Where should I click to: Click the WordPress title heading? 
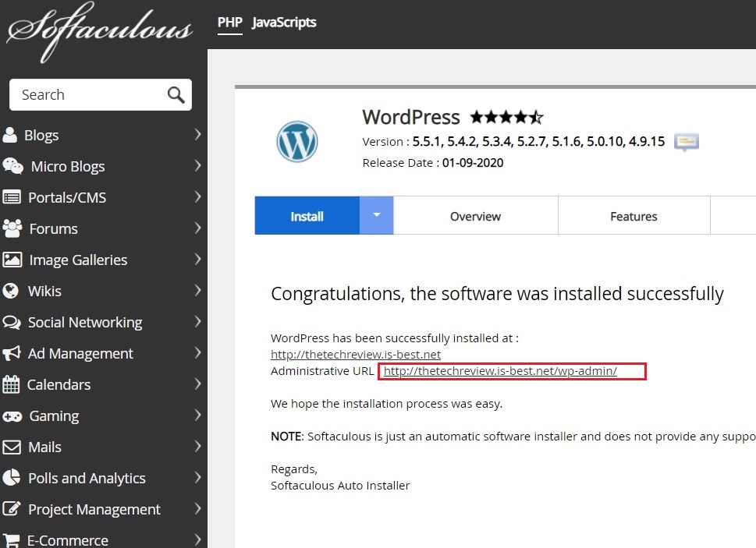tap(411, 117)
